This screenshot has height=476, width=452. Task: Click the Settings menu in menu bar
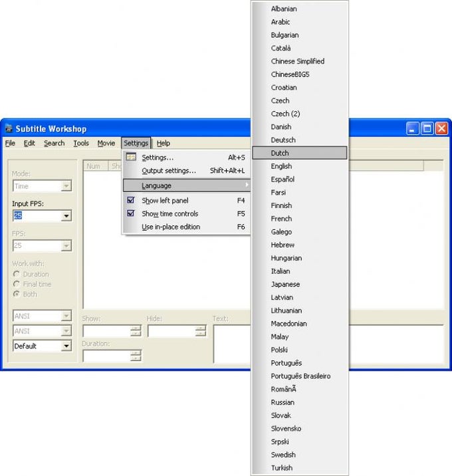click(x=136, y=143)
